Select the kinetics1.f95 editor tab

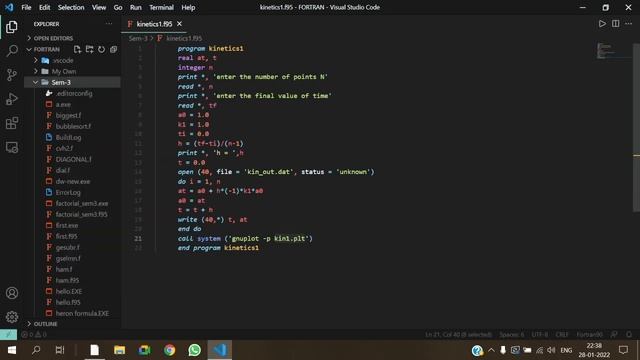coord(154,24)
